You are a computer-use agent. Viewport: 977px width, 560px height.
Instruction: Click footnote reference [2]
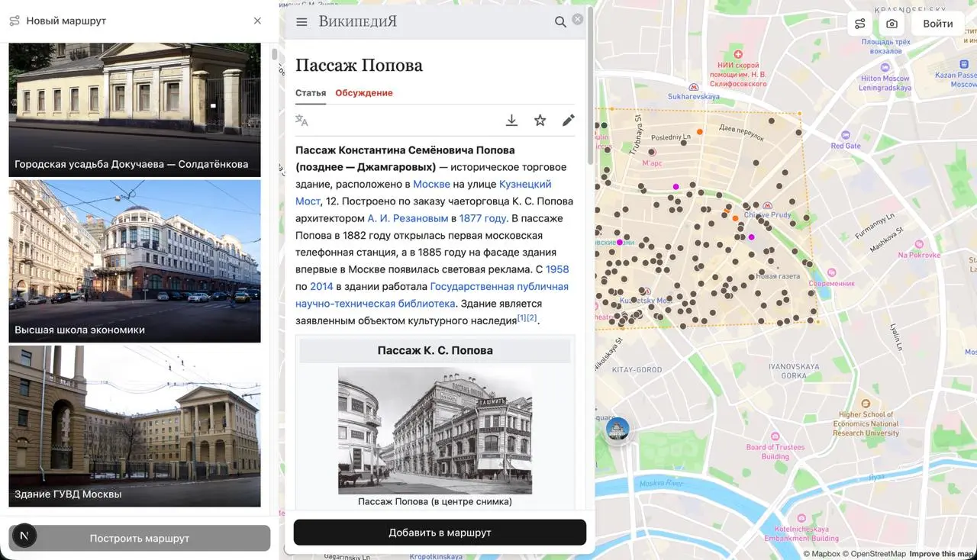point(532,317)
